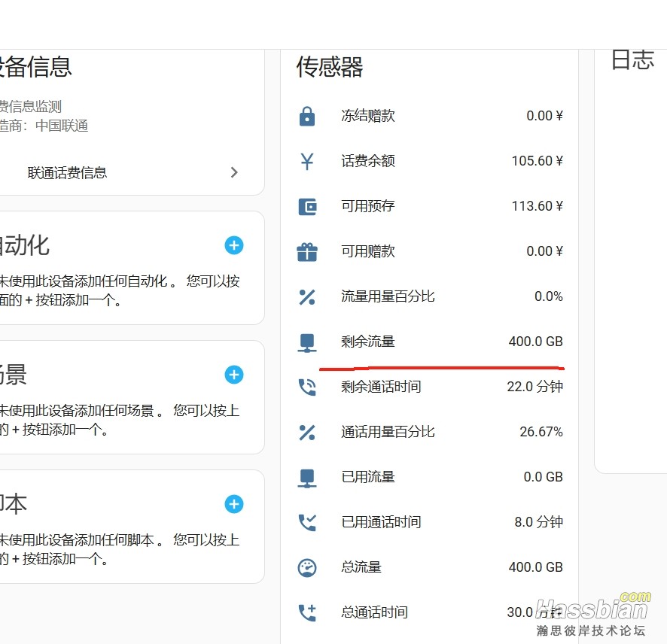Open the 冻结赠款 sensor entity

point(430,116)
